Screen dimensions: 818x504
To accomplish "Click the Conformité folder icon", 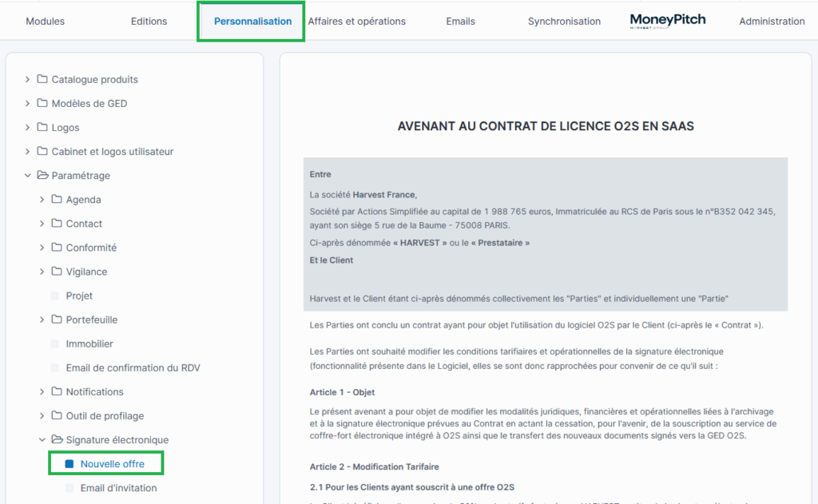I will (x=57, y=247).
